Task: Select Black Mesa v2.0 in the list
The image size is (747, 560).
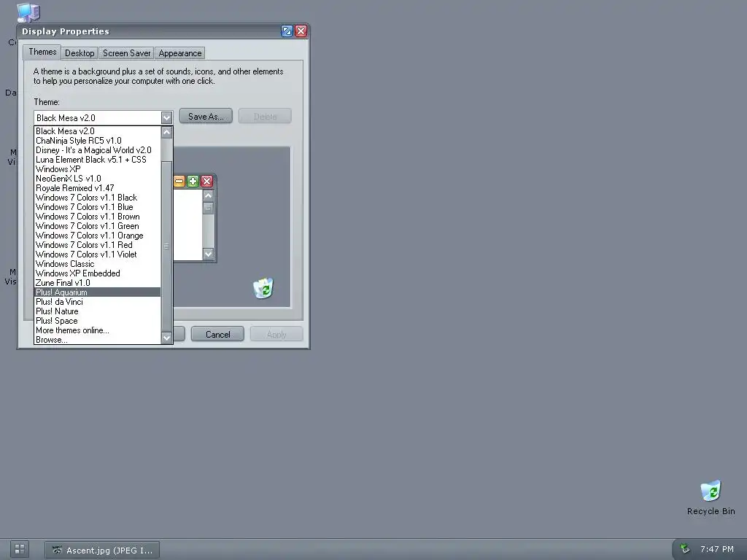Action: (98, 131)
